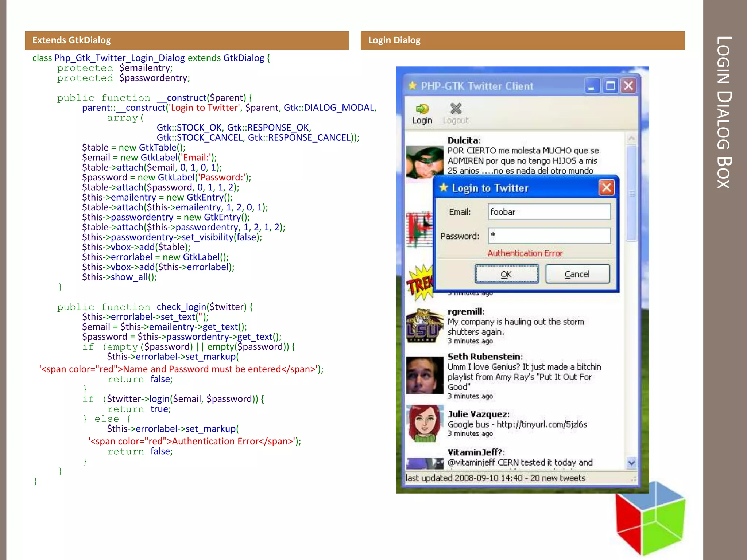Maximize the PHP-GTK Twitter Client window

(x=610, y=86)
